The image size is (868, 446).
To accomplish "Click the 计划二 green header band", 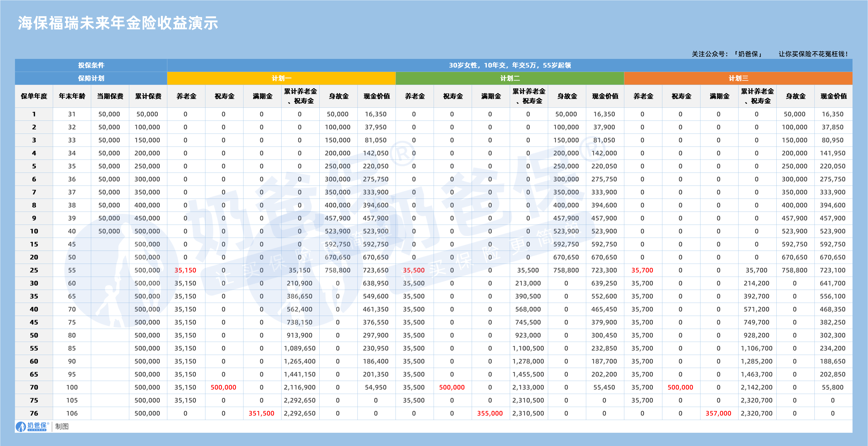I will point(510,79).
